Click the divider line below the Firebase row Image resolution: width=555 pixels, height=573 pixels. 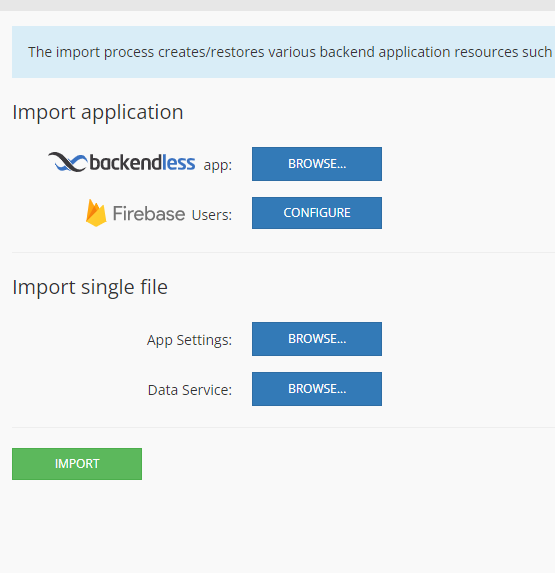click(284, 252)
